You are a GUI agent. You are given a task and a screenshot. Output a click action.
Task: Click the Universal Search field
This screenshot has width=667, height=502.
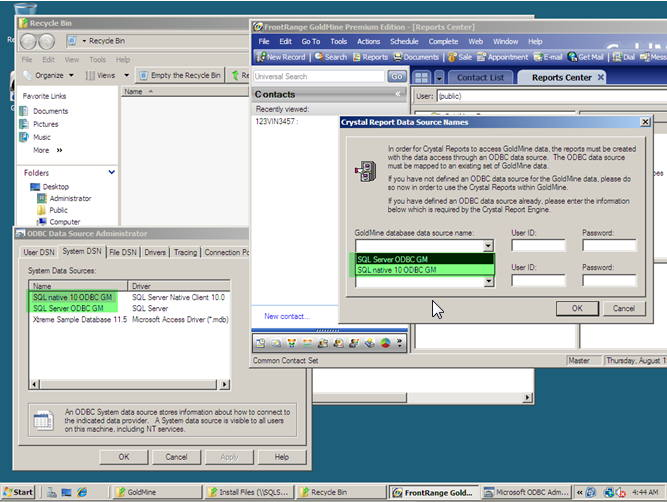(318, 76)
